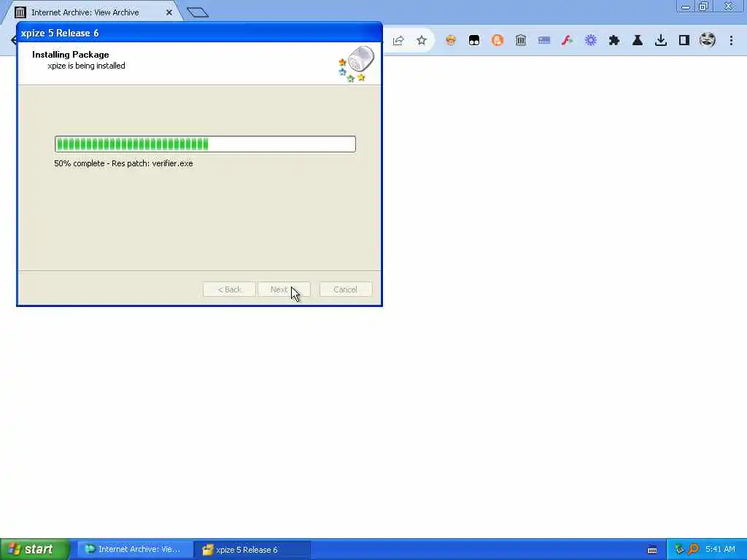The width and height of the screenshot is (747, 560).
Task: Click the blue sunburst extension icon
Action: [x=591, y=41]
